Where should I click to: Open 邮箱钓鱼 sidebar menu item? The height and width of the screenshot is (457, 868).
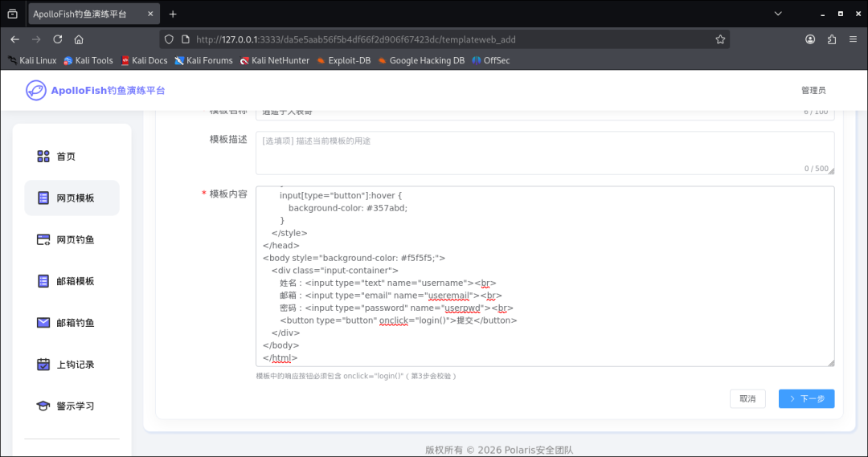point(72,323)
